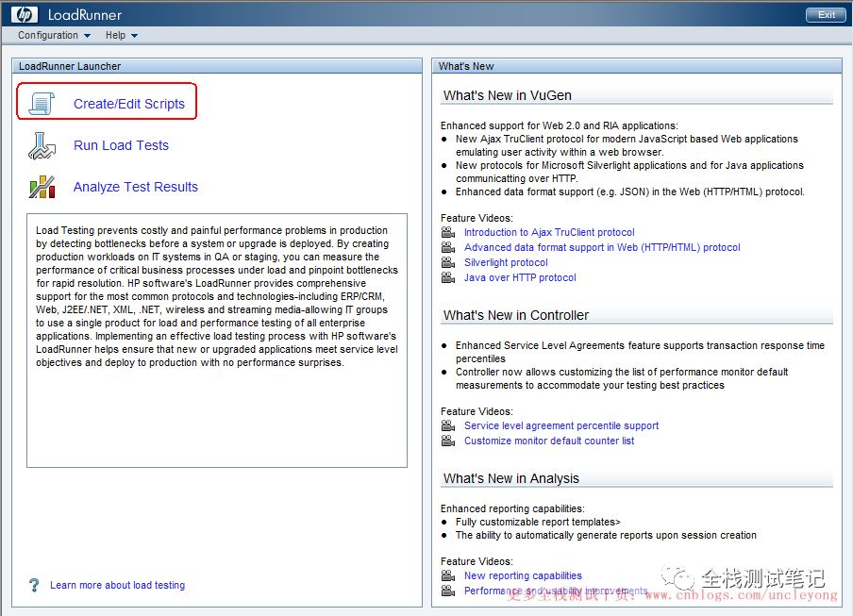Click LoadRunner title text

(85, 15)
